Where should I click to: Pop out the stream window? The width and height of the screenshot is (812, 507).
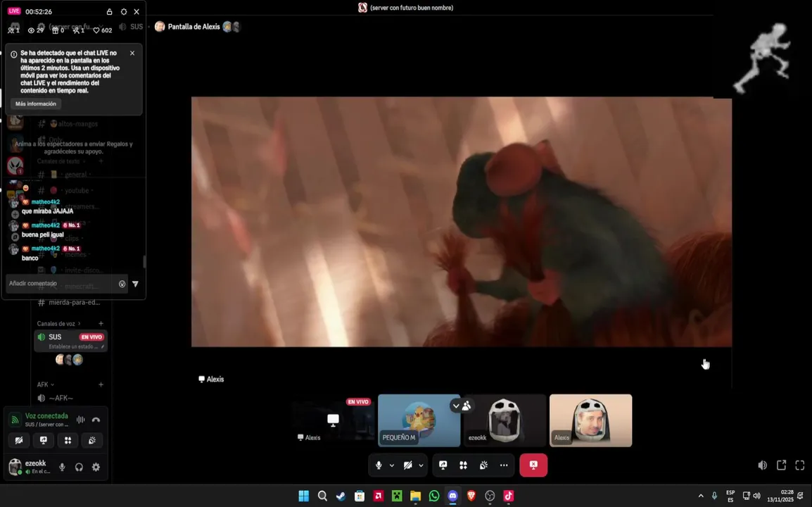(x=782, y=465)
